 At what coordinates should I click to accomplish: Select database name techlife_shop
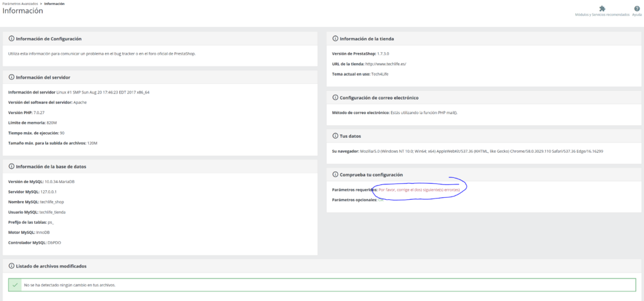pos(52,202)
